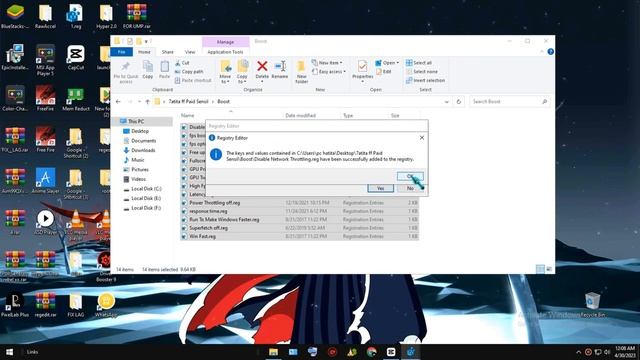The image size is (640, 360).
Task: Select the Superfetch off.reg file
Action: click(x=299, y=228)
